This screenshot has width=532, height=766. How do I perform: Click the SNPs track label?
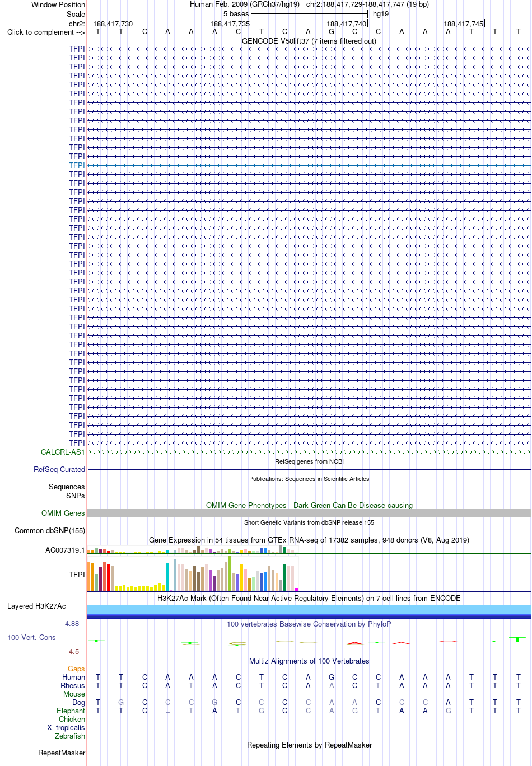click(x=76, y=496)
